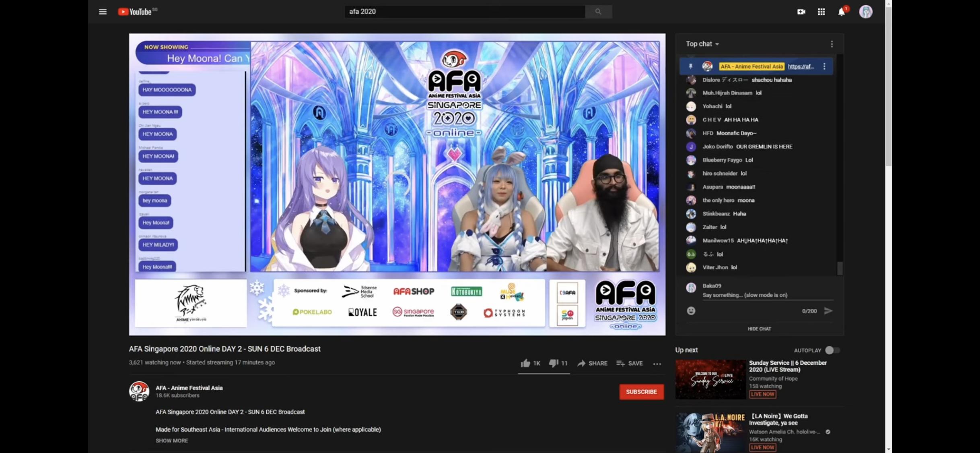Screen dimensions: 980x453
Task: Open the Sunday Service live stream thumbnail
Action: click(710, 379)
